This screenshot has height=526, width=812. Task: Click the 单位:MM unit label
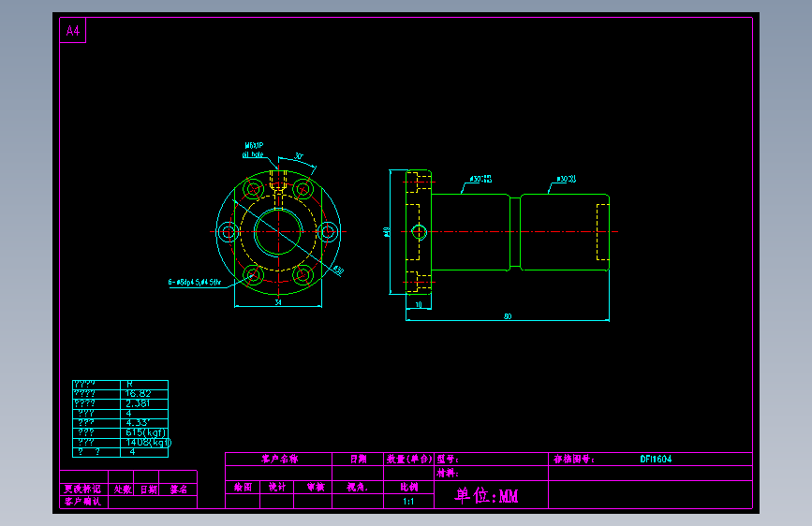[x=486, y=495]
